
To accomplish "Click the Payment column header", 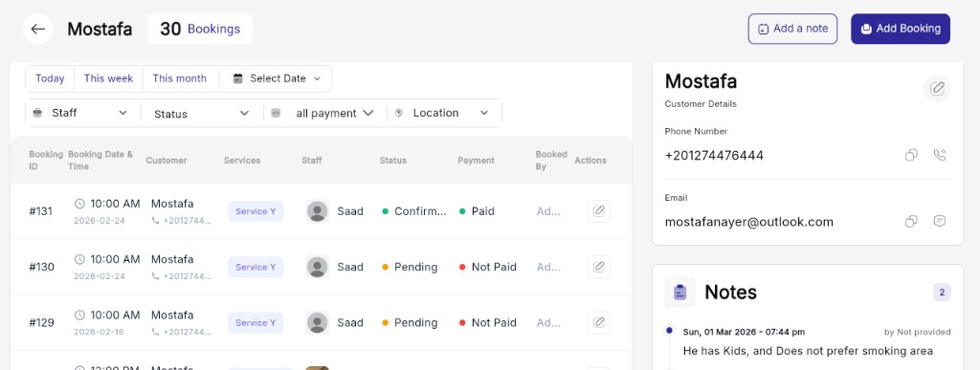I will (477, 161).
